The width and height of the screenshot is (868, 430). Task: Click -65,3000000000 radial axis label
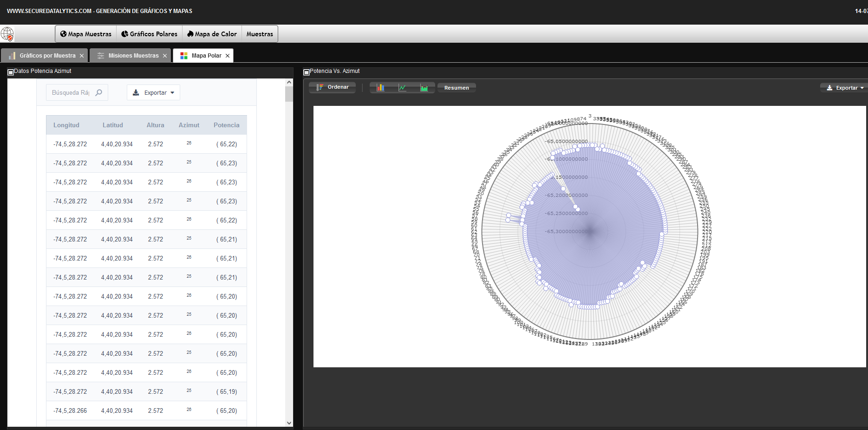tap(567, 231)
